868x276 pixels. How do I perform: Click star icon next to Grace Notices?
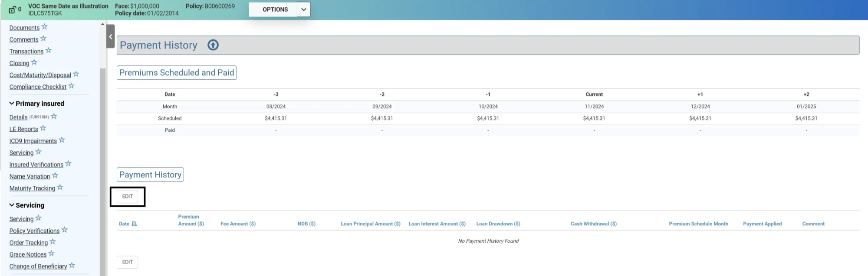(51, 253)
